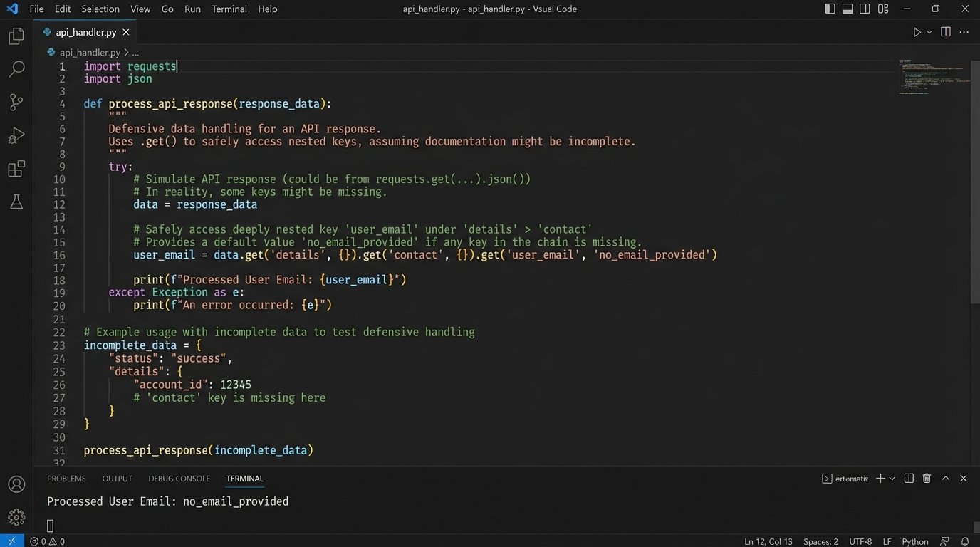Screen dimensions: 980x547
Task: Expand the run options dropdown arrow
Action: tap(929, 32)
